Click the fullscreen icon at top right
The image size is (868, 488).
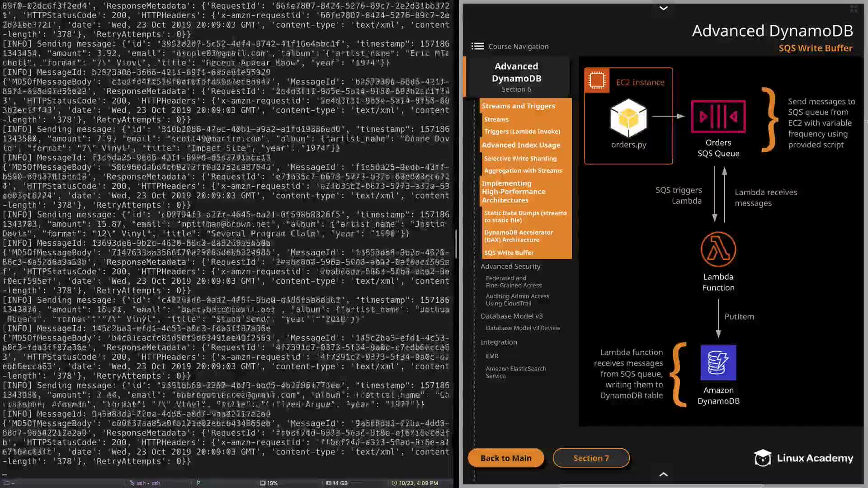coord(854,9)
